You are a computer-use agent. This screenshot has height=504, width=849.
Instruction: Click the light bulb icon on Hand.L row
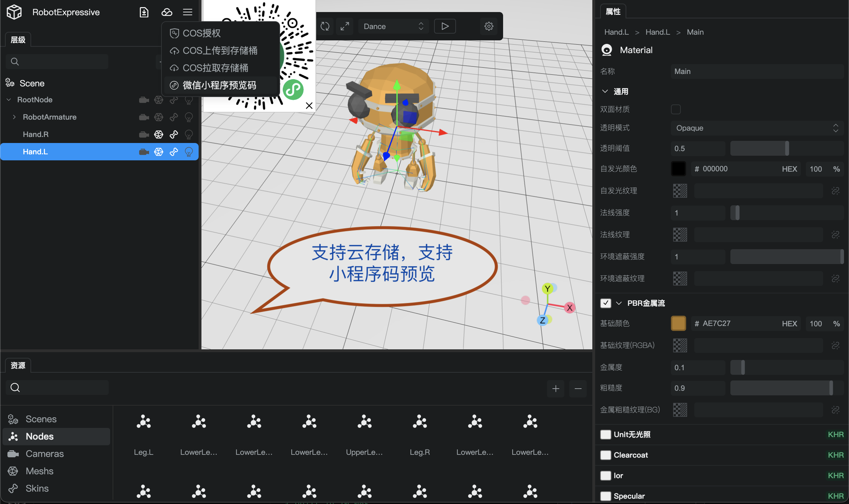coord(189,152)
